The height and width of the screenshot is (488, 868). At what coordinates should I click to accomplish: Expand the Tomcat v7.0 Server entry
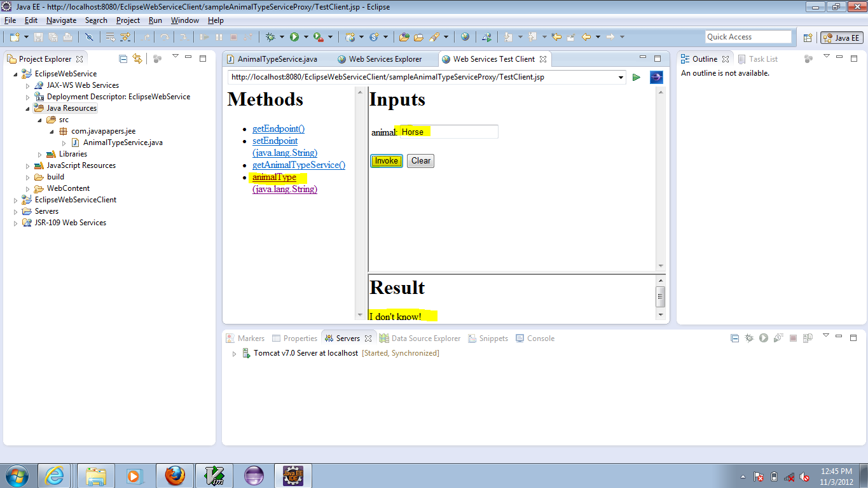pos(234,353)
